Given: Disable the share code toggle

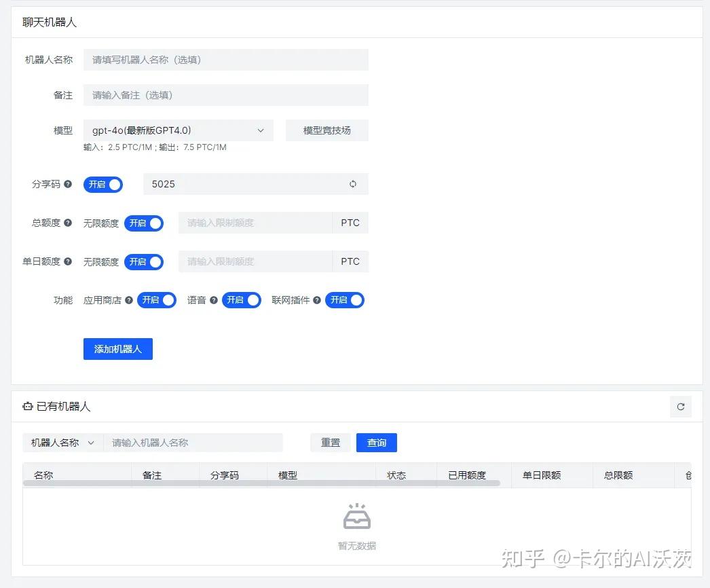Looking at the screenshot, I should click(103, 183).
